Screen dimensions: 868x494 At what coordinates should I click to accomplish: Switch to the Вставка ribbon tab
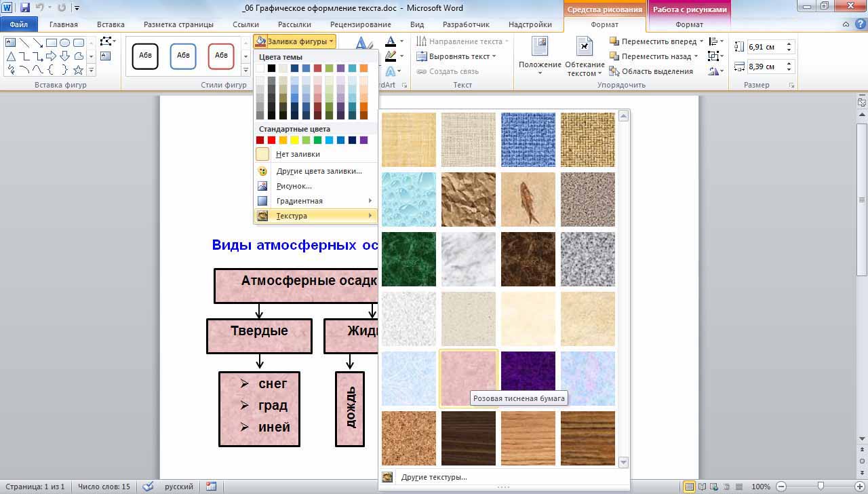(111, 24)
